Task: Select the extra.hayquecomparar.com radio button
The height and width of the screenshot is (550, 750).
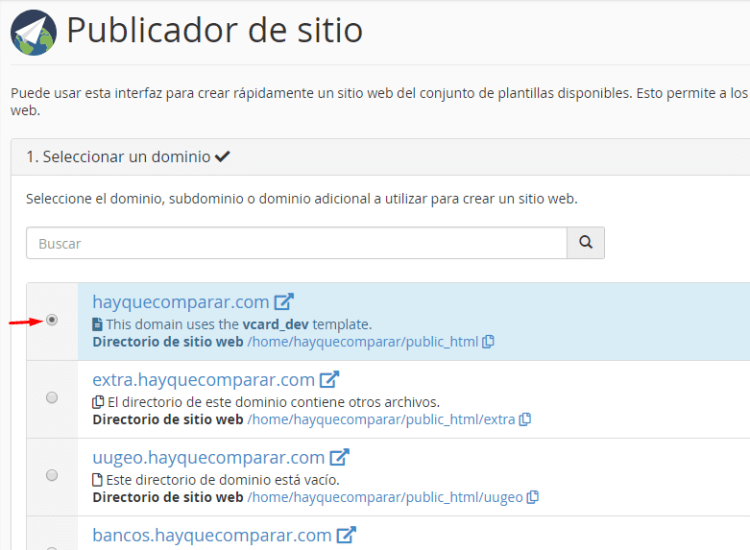Action: coord(52,397)
